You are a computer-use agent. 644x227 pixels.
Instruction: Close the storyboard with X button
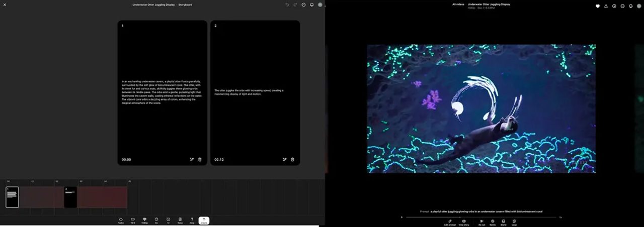click(5, 5)
